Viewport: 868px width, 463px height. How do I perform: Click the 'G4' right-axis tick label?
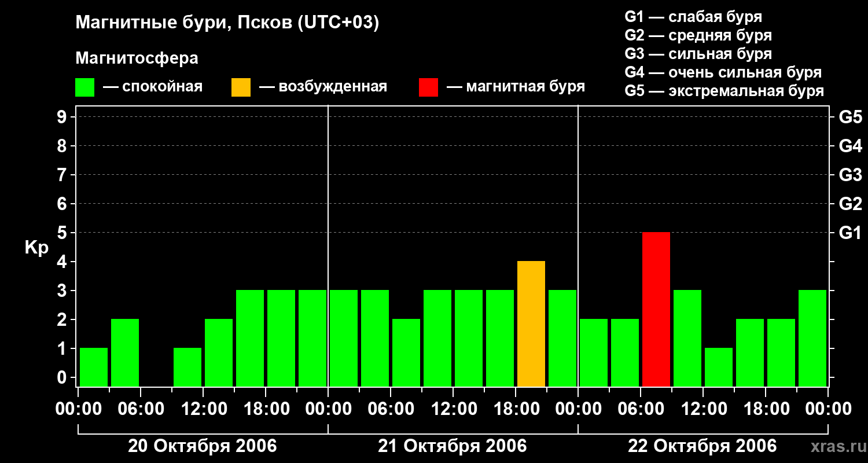(x=850, y=146)
